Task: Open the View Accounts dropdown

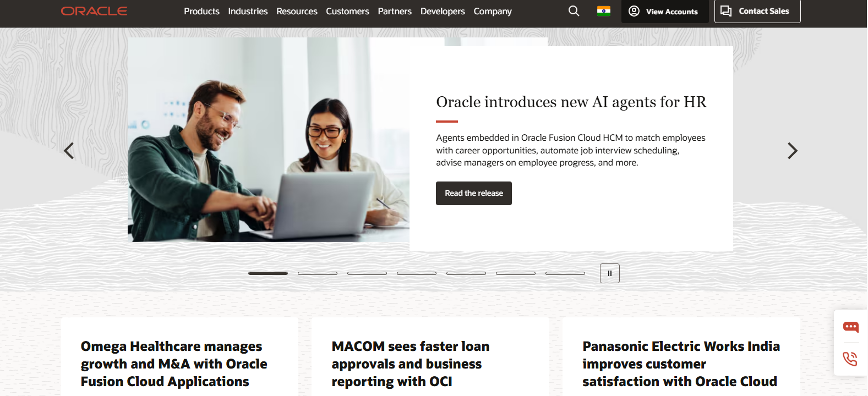Action: tap(664, 11)
